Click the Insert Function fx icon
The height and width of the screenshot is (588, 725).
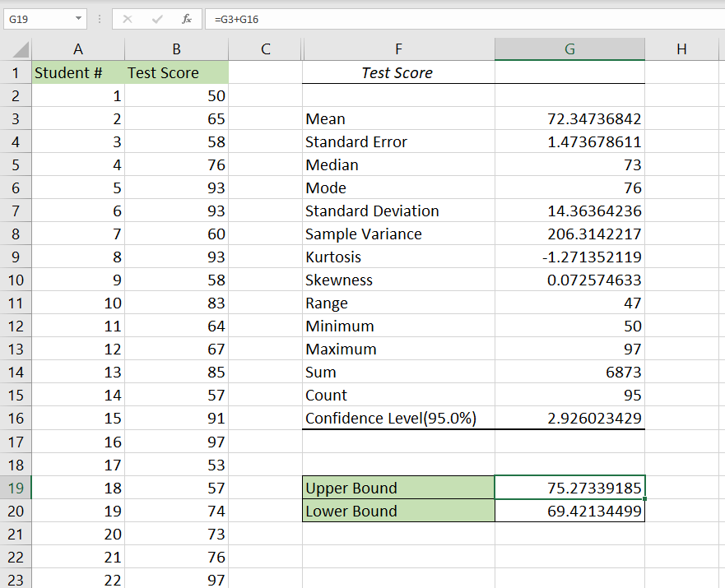(x=187, y=19)
